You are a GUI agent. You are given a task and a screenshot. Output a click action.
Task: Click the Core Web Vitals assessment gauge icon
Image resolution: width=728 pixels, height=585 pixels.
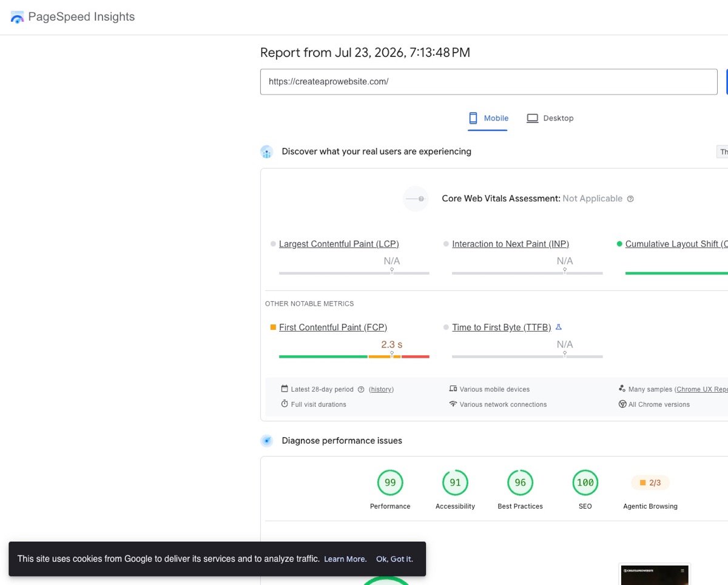416,199
